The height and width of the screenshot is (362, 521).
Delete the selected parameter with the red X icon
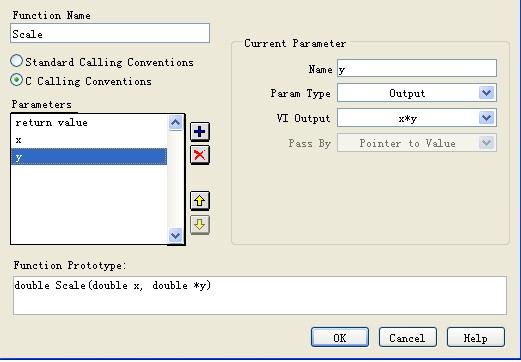(200, 155)
